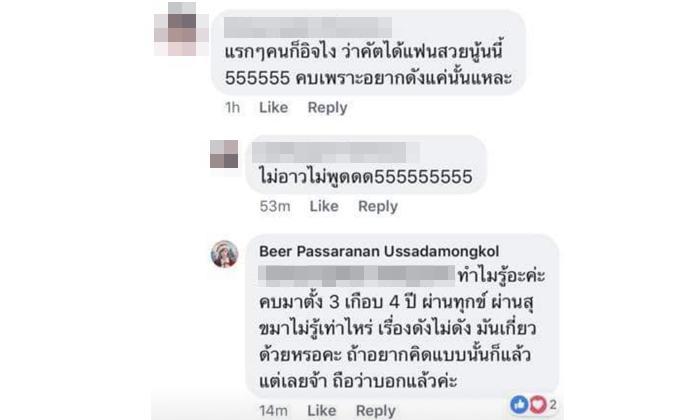
Task: Open the blurred name on the 53m reply
Action: click(336, 152)
